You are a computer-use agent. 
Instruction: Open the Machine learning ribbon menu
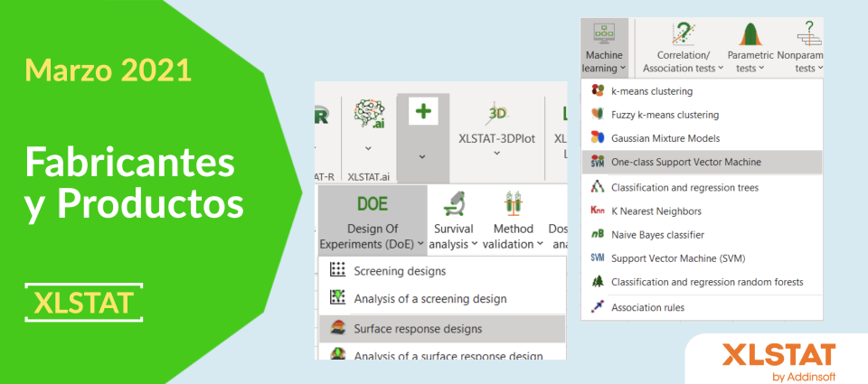tap(605, 48)
